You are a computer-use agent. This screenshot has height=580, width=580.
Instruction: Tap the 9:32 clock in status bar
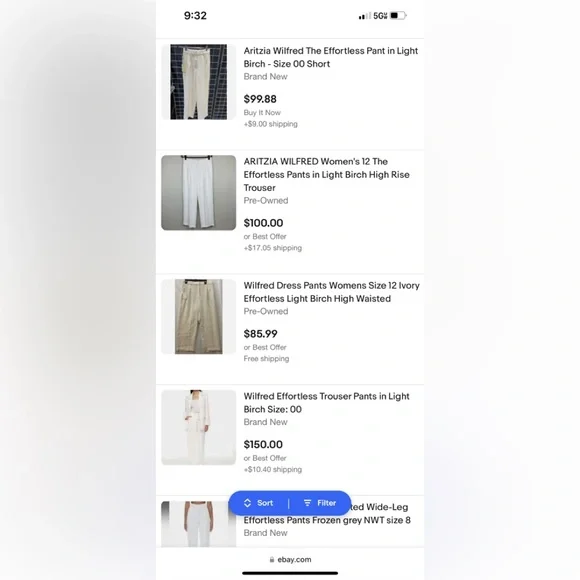[x=195, y=16]
